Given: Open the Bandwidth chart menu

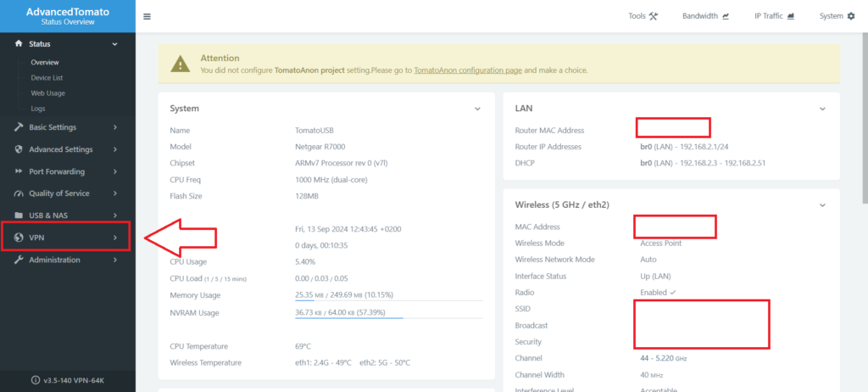Looking at the screenshot, I should tap(726, 16).
